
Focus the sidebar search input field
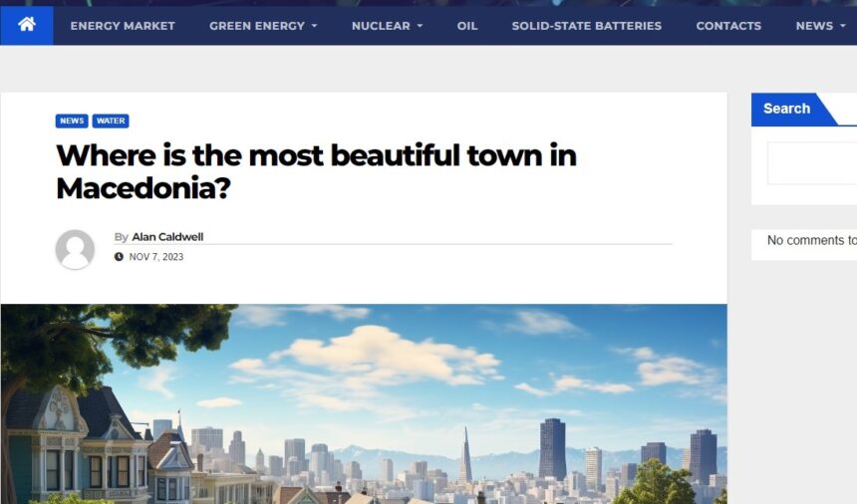(811, 162)
